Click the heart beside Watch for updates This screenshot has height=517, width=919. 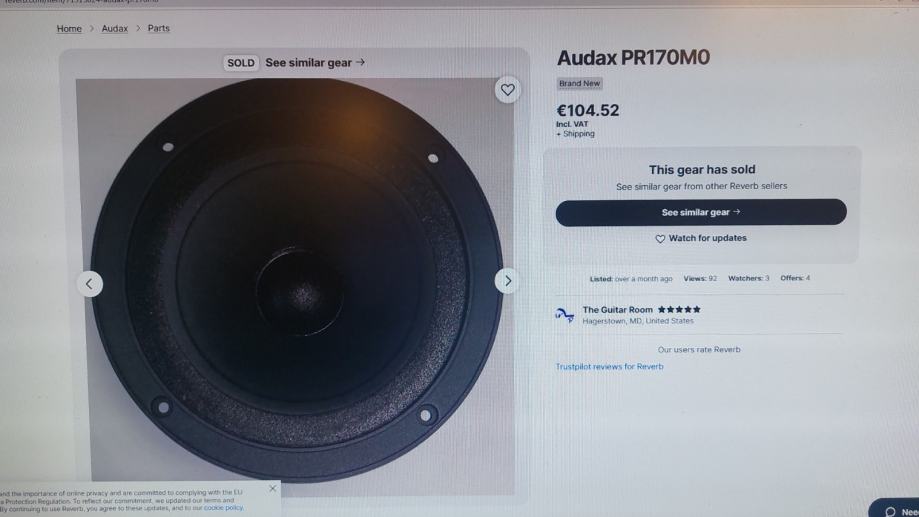pyautogui.click(x=660, y=239)
